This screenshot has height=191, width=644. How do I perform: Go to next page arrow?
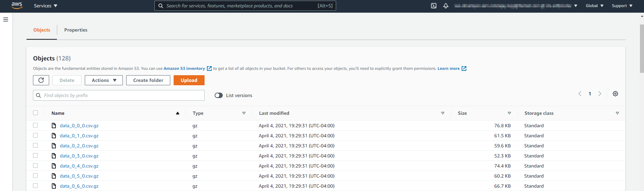click(x=600, y=94)
